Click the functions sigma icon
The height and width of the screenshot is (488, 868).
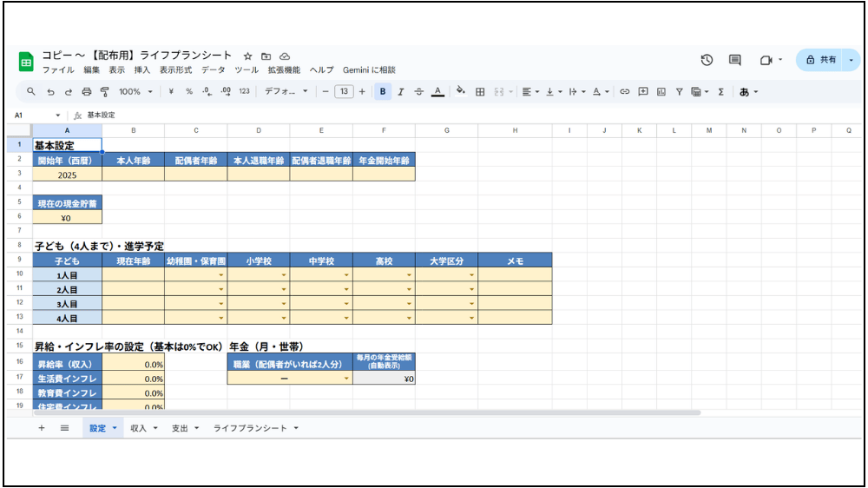click(720, 91)
